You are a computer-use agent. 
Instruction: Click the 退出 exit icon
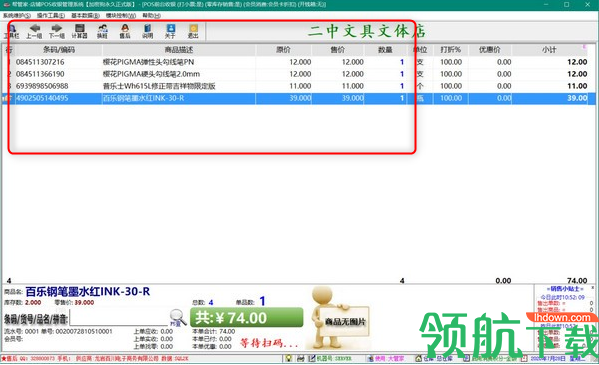tap(193, 31)
